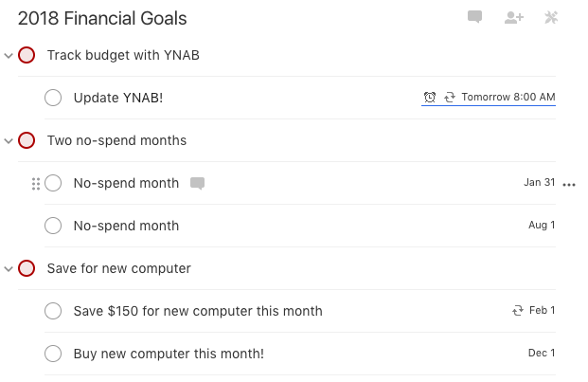Click the share project add-person icon
Image resolution: width=588 pixels, height=382 pixels.
click(x=514, y=17)
